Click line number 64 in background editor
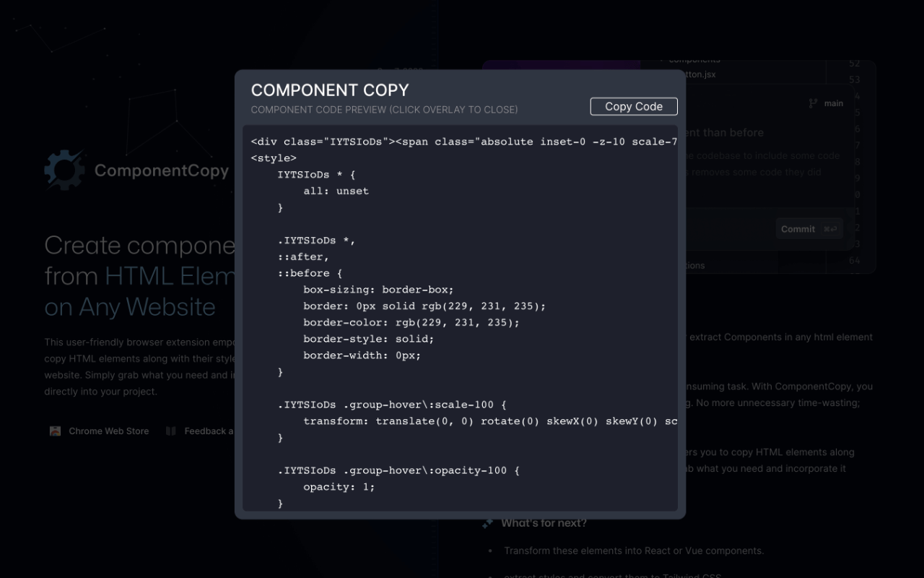This screenshot has height=578, width=924. pos(855,260)
